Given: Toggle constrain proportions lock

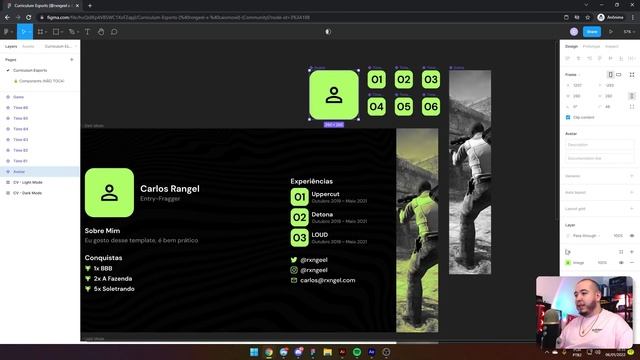Looking at the screenshot, I should [632, 96].
